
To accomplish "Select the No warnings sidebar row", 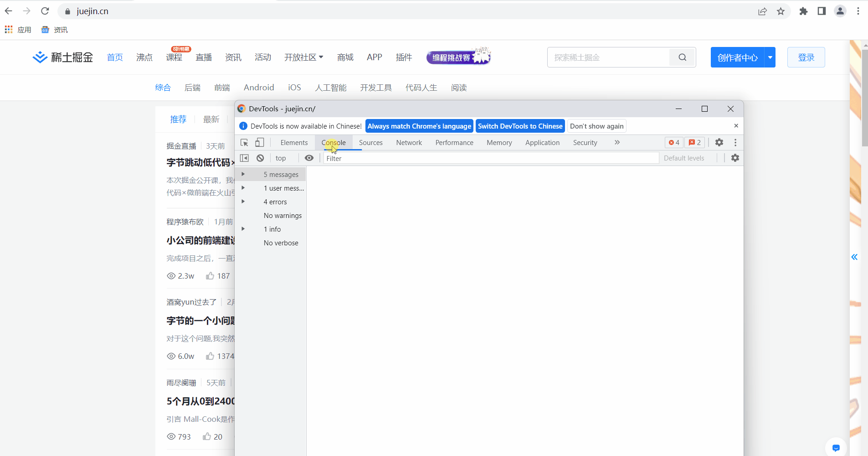I will point(270,216).
